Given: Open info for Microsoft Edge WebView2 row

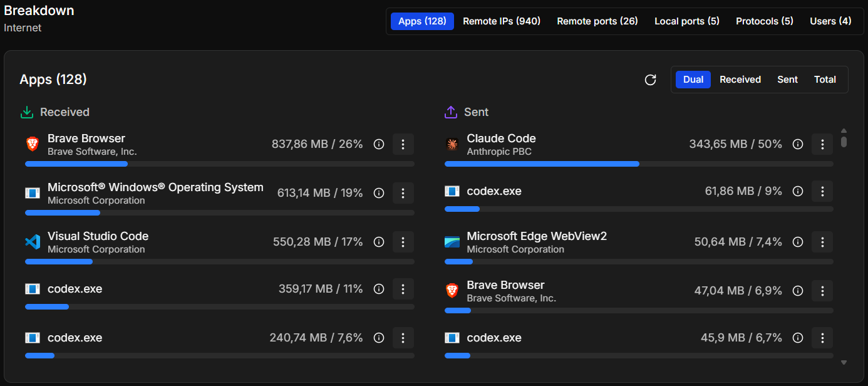Looking at the screenshot, I should coord(798,242).
